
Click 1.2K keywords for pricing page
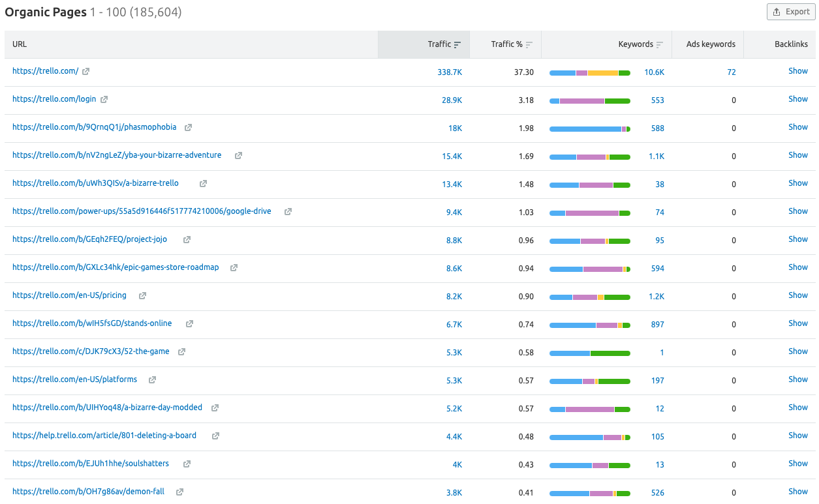point(657,297)
